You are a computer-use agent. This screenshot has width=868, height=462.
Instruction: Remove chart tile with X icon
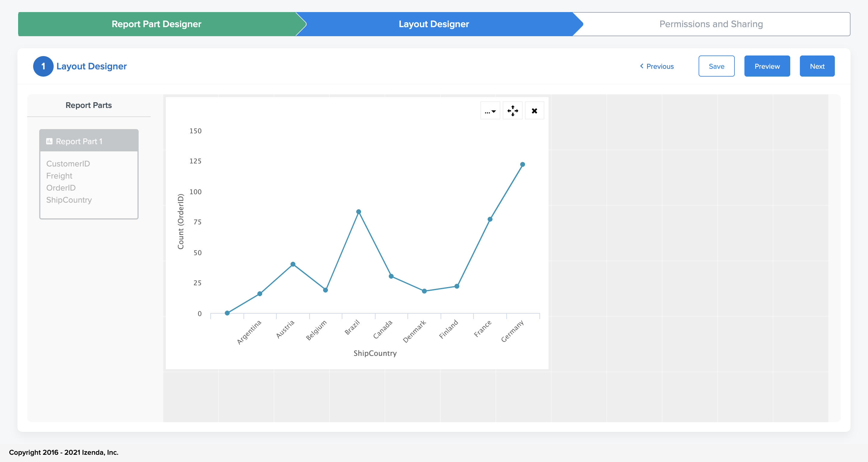tap(534, 111)
